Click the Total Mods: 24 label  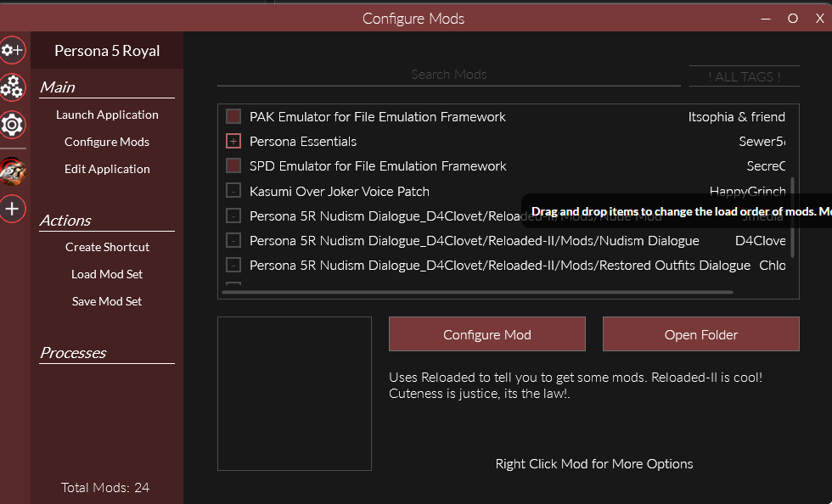pos(105,488)
